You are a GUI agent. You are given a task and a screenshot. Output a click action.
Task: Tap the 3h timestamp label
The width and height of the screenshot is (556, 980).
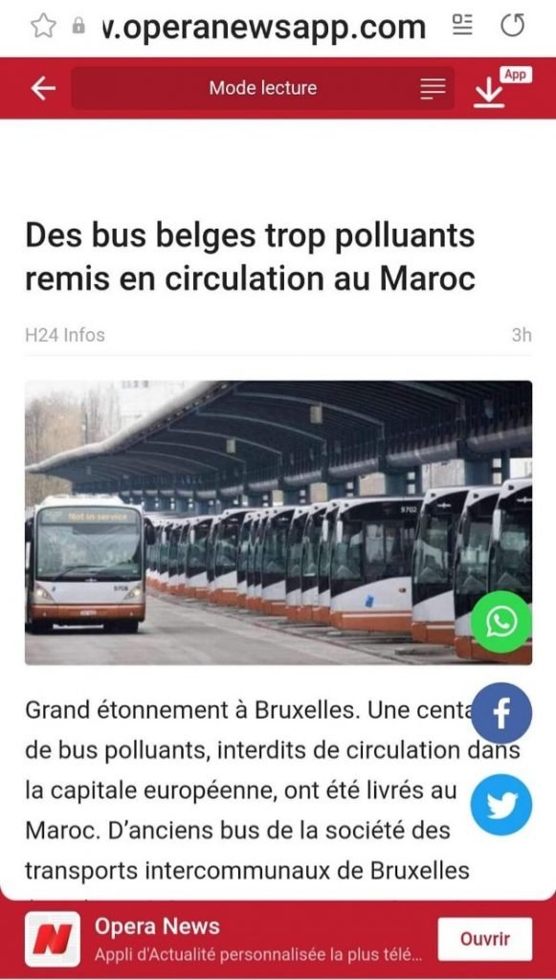522,335
